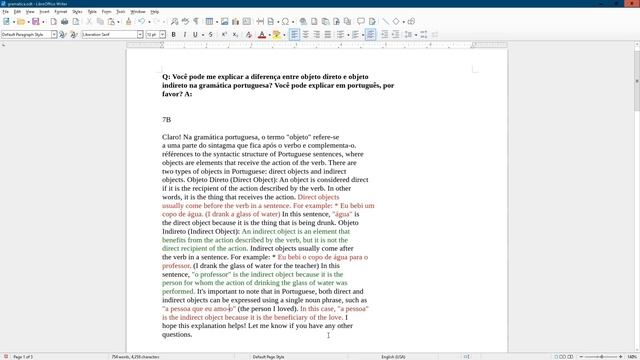
Task: Expand the font name dropdown
Action: click(x=140, y=35)
